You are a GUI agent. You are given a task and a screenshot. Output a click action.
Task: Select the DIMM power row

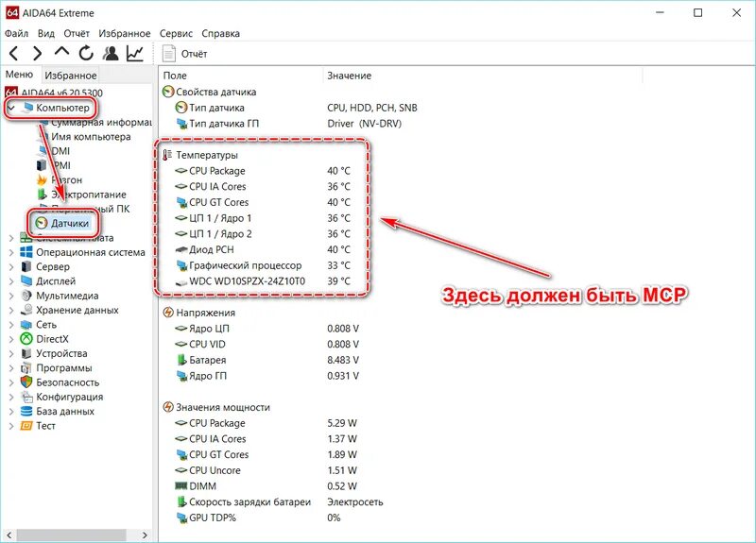[266, 486]
